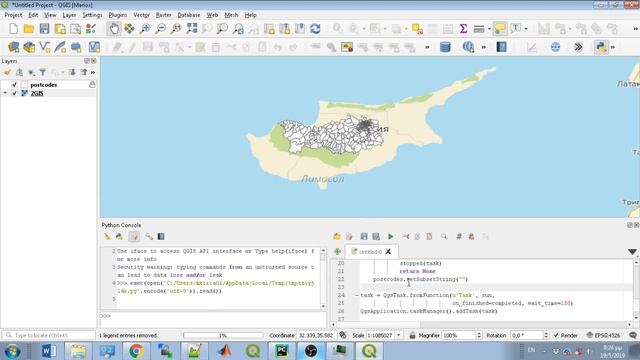
Task: Toggle extents display icon beside coordinate
Action: (x=343, y=335)
